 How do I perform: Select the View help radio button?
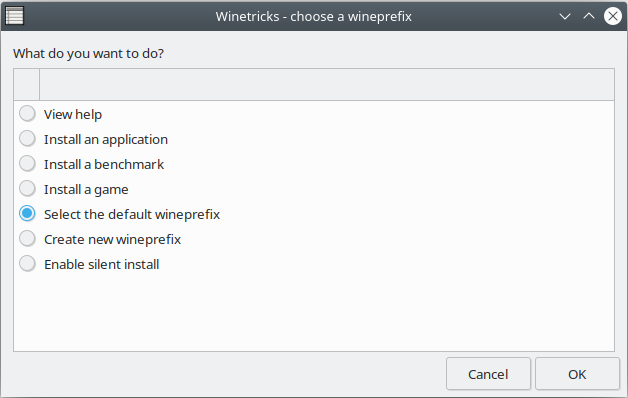[x=27, y=114]
